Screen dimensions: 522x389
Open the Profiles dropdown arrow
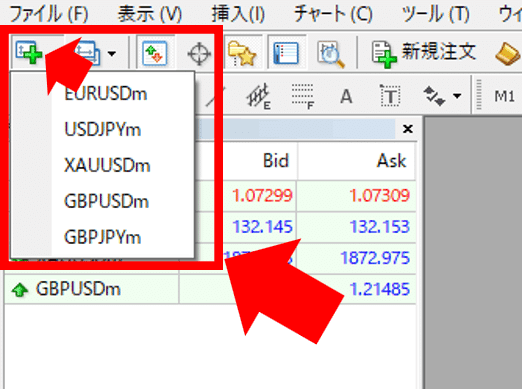pos(112,53)
